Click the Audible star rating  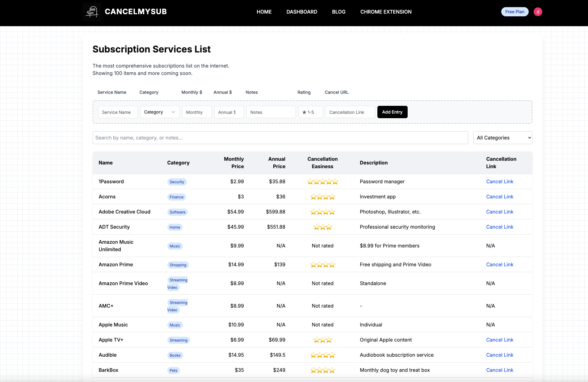[322, 355]
